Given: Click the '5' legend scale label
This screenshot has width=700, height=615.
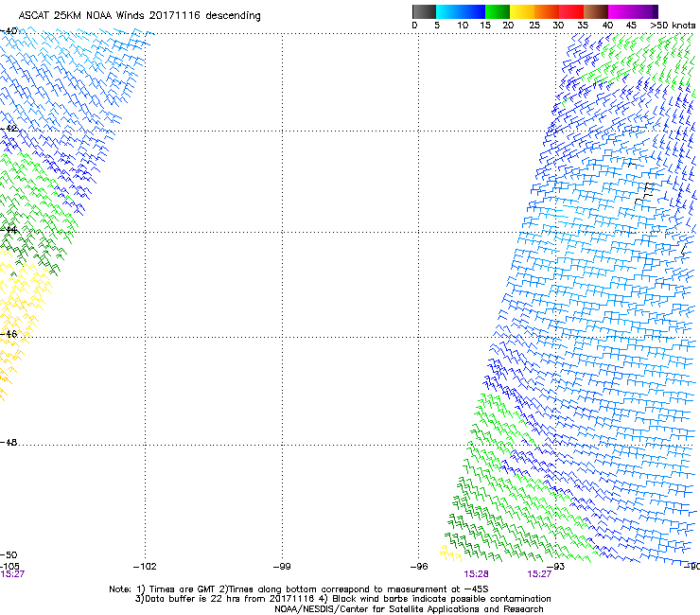Looking at the screenshot, I should point(437,26).
